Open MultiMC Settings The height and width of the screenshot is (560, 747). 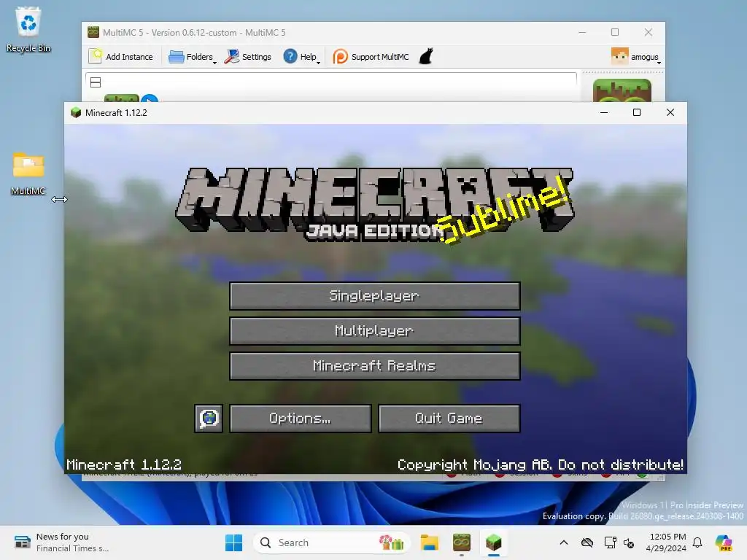[248, 57]
